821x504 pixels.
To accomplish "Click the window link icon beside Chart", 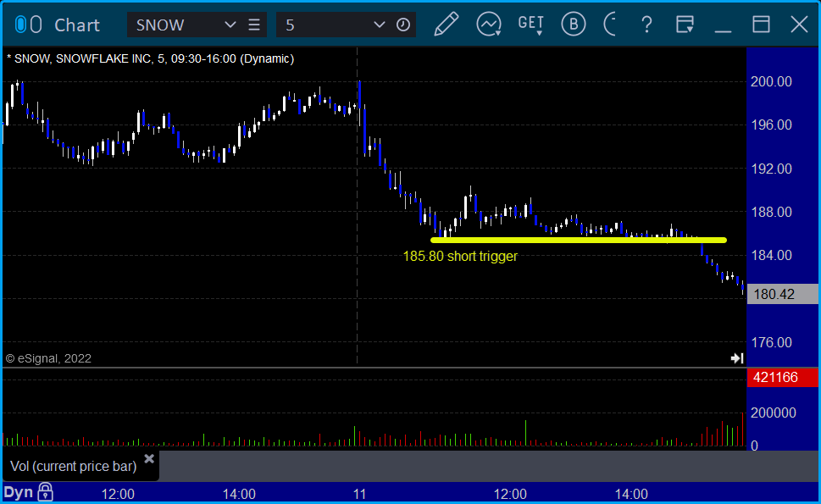I will click(x=28, y=25).
